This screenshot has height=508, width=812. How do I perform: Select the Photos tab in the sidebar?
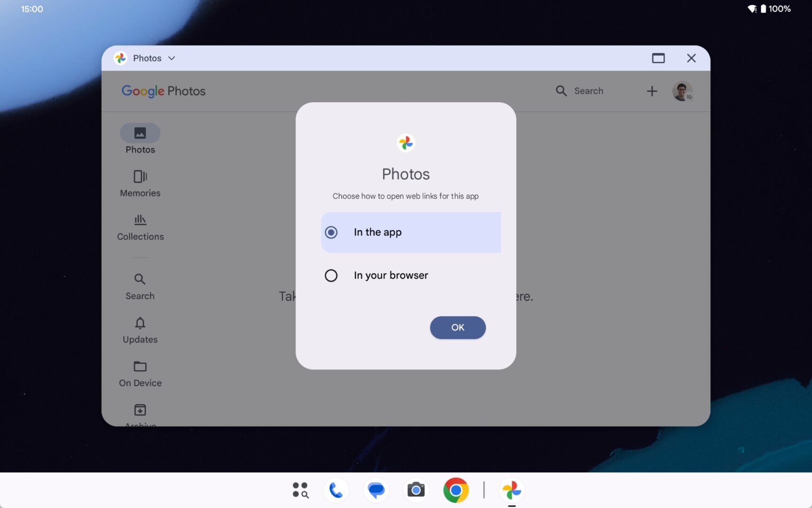pyautogui.click(x=140, y=139)
